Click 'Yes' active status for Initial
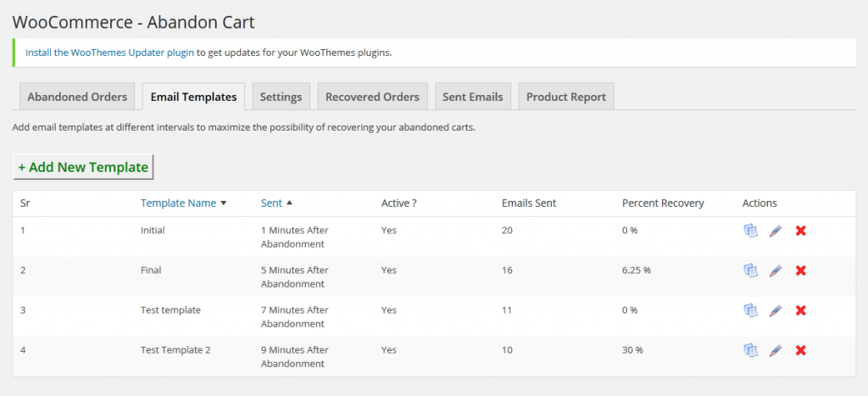 pyautogui.click(x=389, y=231)
